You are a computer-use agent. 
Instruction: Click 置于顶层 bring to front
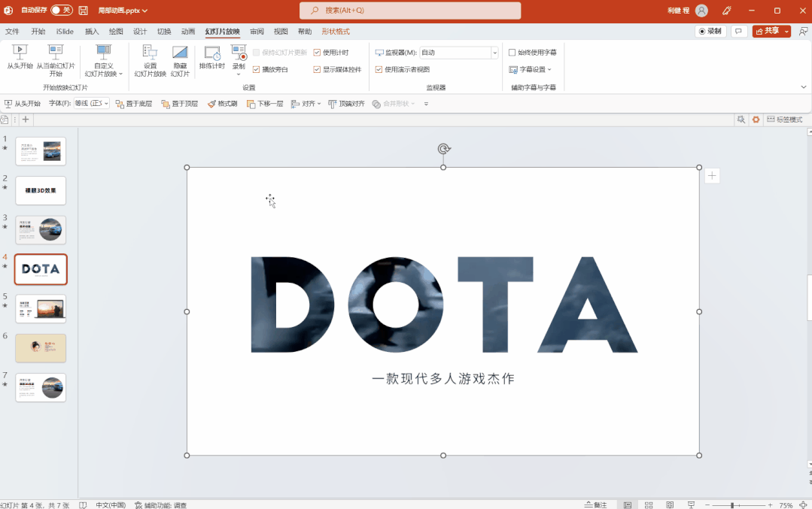180,104
